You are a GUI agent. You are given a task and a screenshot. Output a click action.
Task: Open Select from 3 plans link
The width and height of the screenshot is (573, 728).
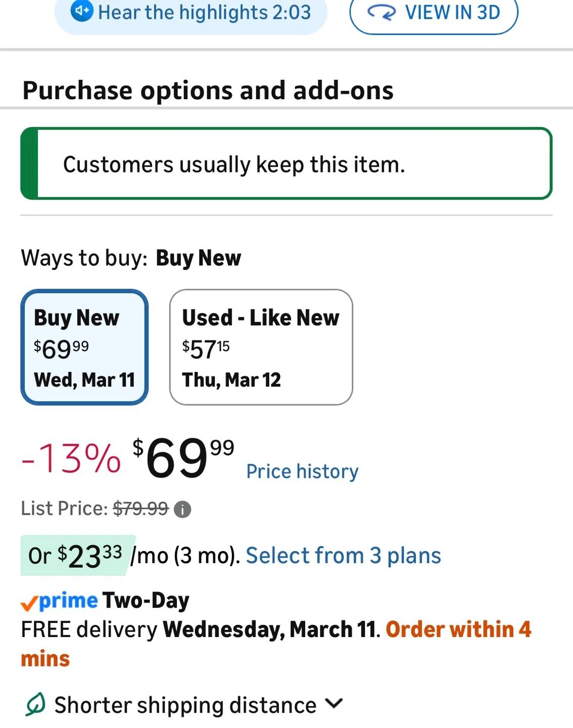tap(343, 556)
